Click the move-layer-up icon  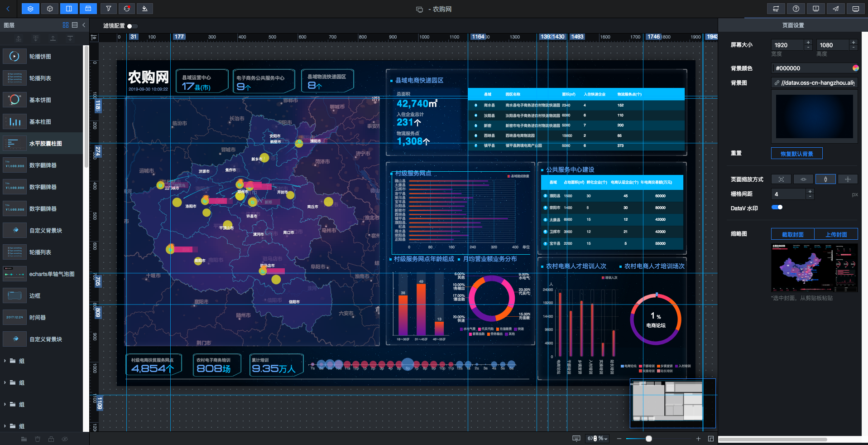pyautogui.click(x=53, y=39)
